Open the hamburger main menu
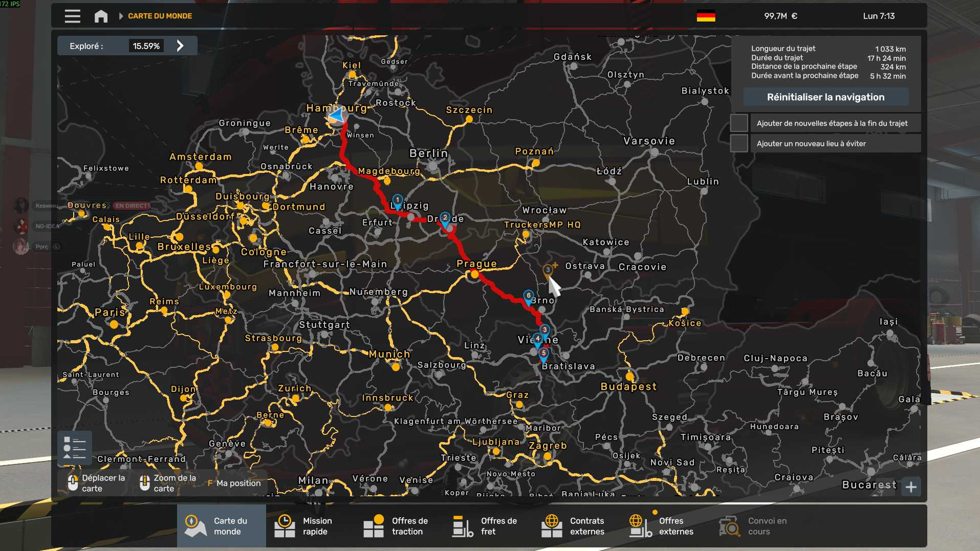980x551 pixels. click(72, 16)
